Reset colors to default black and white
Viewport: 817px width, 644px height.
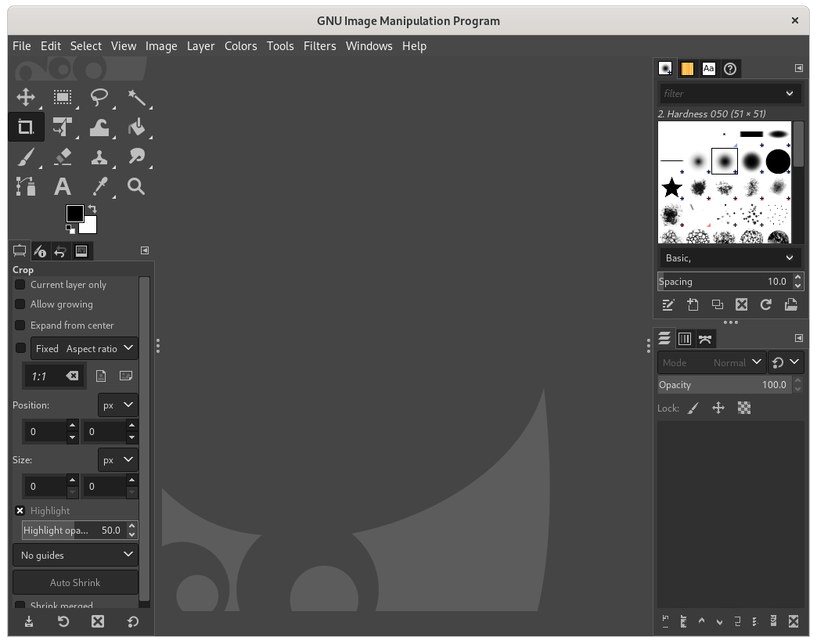click(x=70, y=229)
